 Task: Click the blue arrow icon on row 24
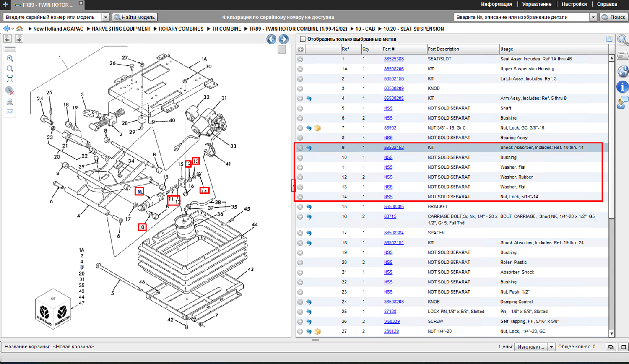point(309,302)
